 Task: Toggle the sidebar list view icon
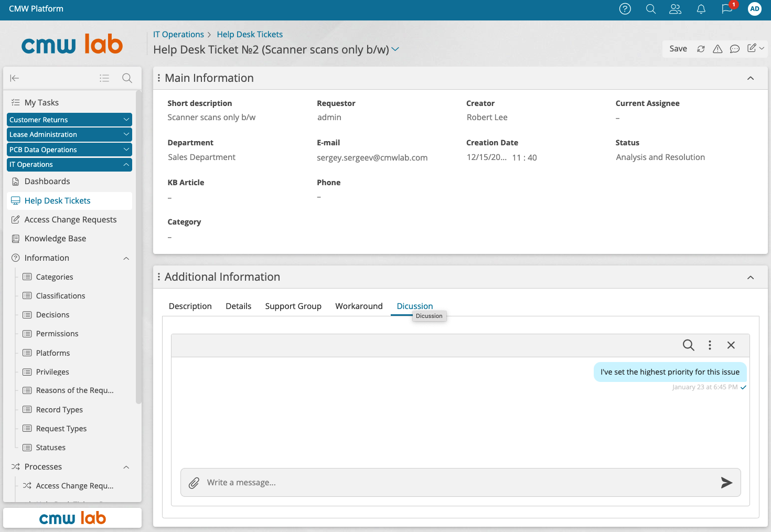(x=104, y=78)
